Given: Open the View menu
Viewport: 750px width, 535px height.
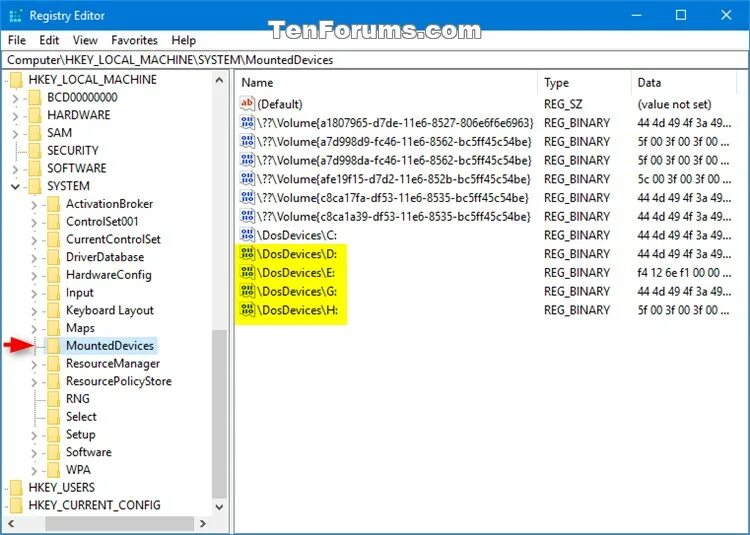Looking at the screenshot, I should tap(85, 40).
